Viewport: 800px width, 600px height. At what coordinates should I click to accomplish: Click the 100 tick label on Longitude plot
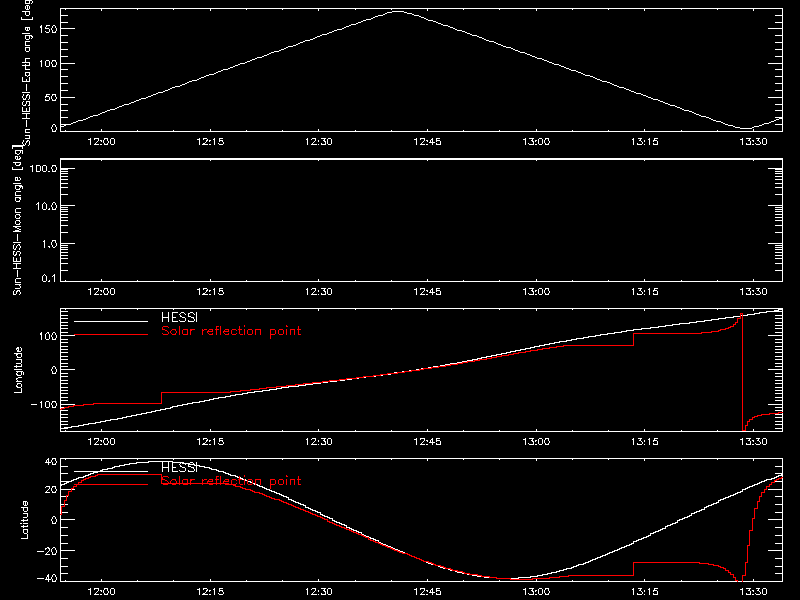[x=47, y=336]
